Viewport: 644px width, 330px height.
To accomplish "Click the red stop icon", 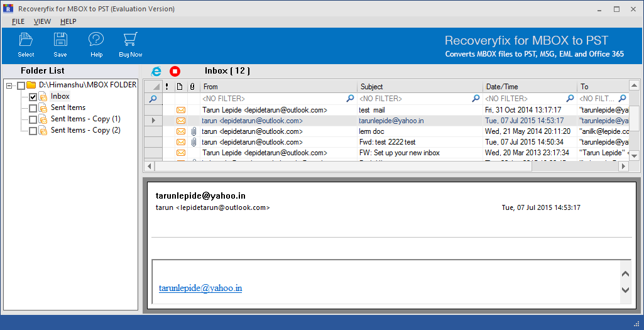I will pyautogui.click(x=175, y=71).
